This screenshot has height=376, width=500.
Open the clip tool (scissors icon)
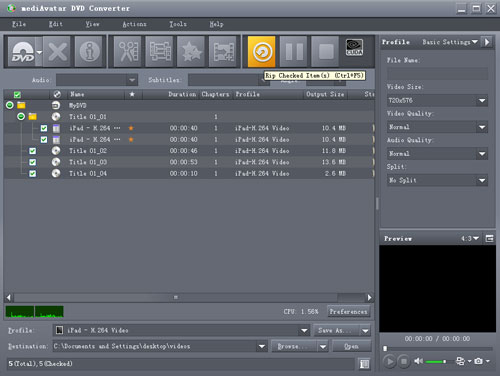pos(128,52)
